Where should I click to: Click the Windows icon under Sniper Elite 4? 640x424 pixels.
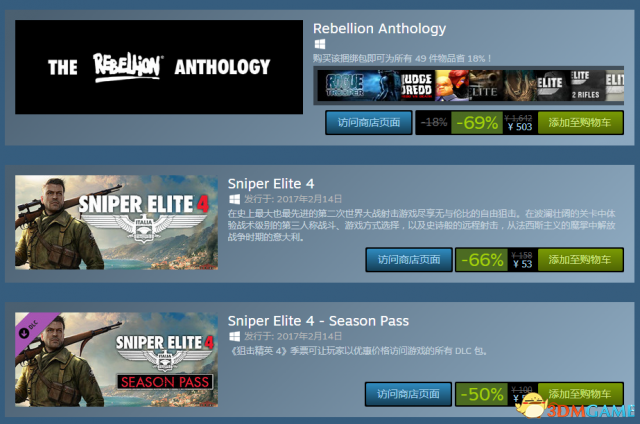pyautogui.click(x=234, y=199)
